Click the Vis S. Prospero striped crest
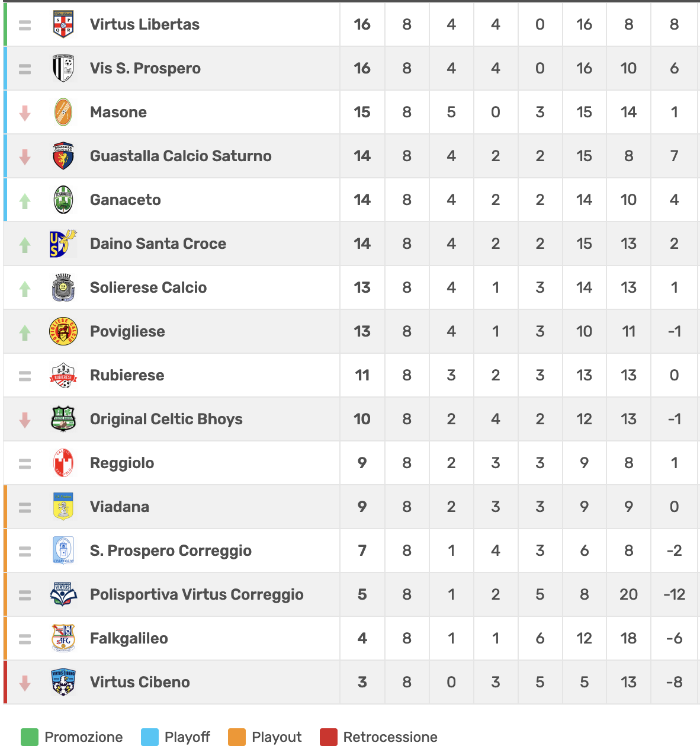 pyautogui.click(x=63, y=68)
